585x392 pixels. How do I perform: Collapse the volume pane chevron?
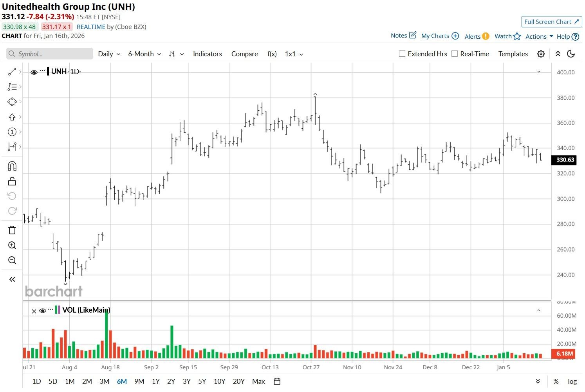pos(538,310)
